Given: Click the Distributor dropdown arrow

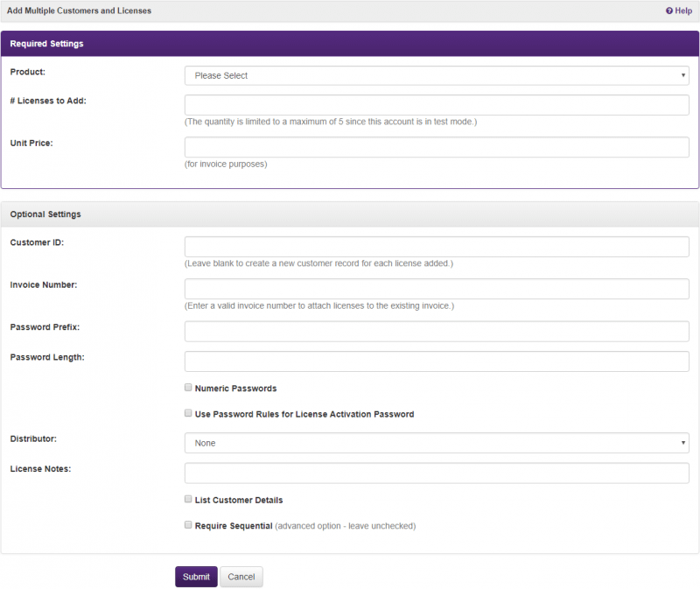Looking at the screenshot, I should pyautogui.click(x=683, y=443).
